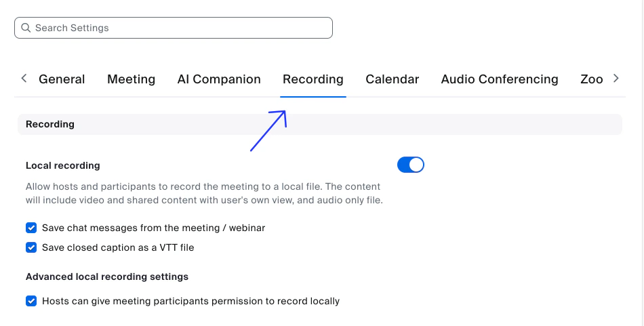Open the Audio Conferencing tab
This screenshot has width=644, height=326.
(500, 79)
